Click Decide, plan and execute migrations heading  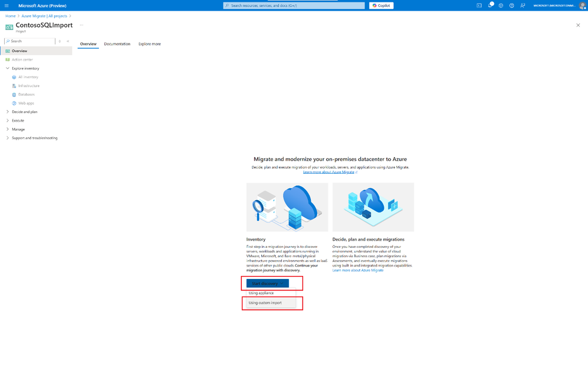(368, 240)
